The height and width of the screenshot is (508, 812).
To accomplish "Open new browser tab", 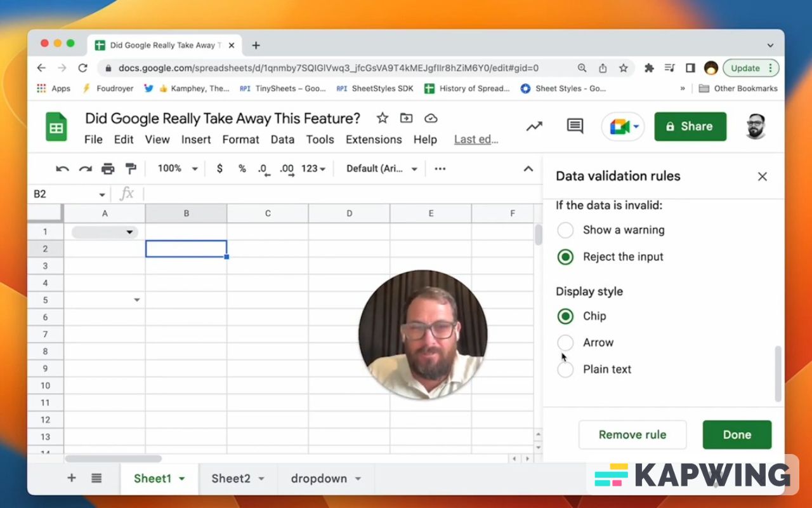I will click(x=256, y=45).
